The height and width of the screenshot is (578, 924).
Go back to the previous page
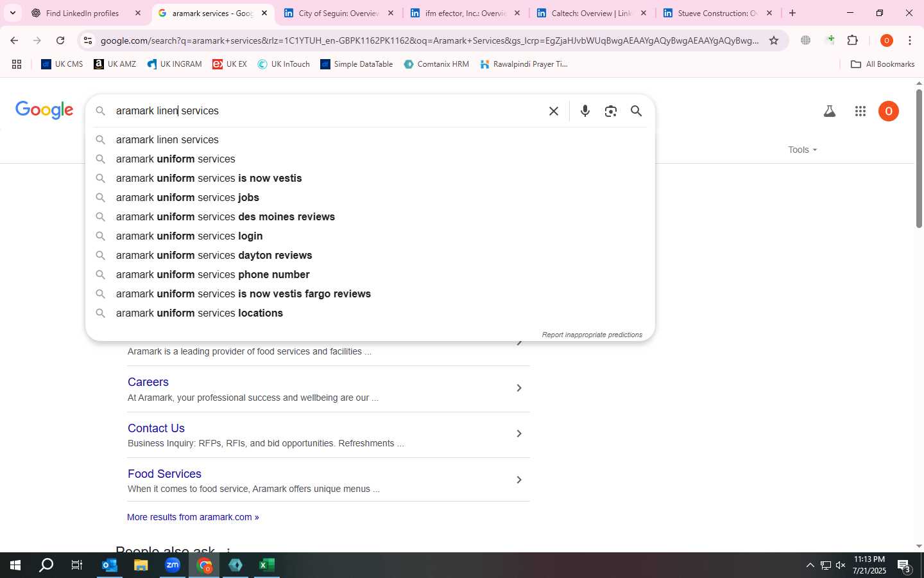point(14,40)
